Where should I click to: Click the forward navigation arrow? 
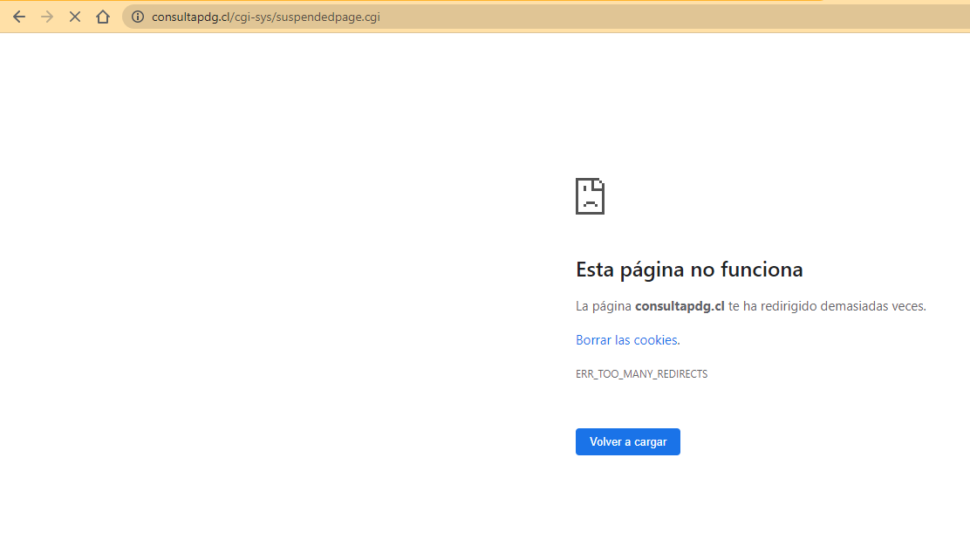47,17
